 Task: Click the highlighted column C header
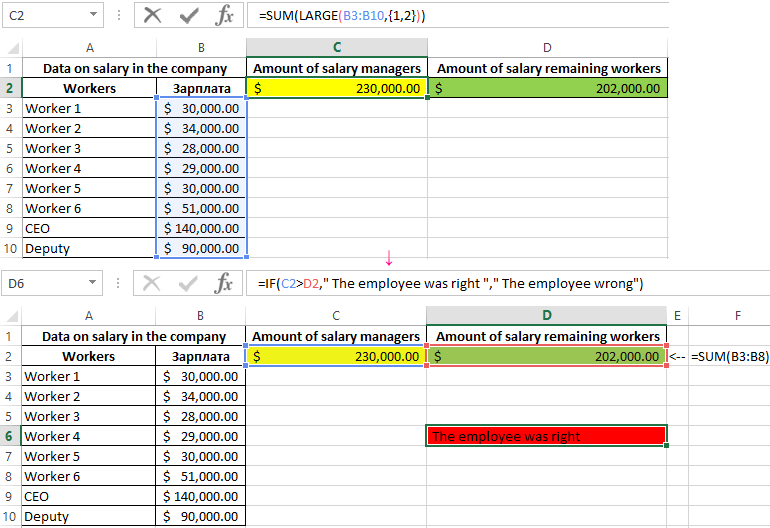pyautogui.click(x=336, y=47)
